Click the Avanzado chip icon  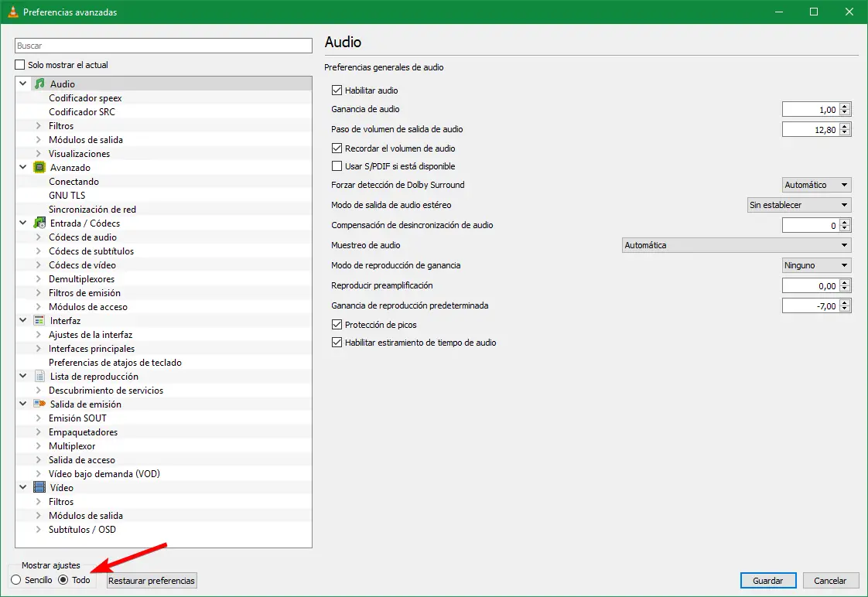pos(39,167)
